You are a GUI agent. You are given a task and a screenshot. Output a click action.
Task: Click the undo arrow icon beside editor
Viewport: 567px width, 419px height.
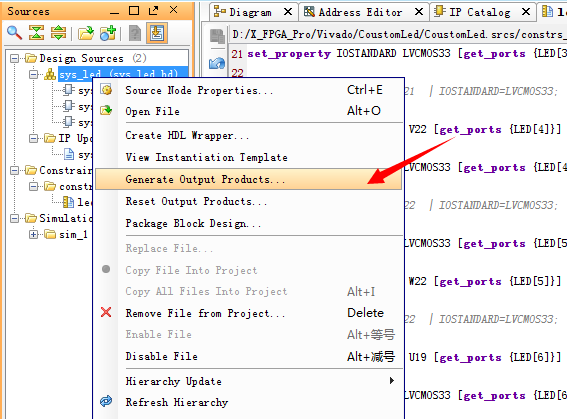click(x=217, y=63)
